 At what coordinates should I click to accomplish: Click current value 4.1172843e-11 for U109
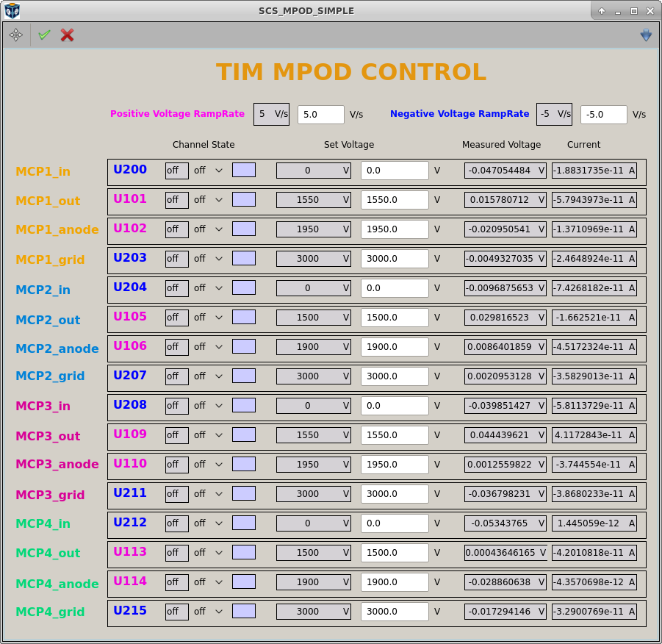tap(594, 434)
